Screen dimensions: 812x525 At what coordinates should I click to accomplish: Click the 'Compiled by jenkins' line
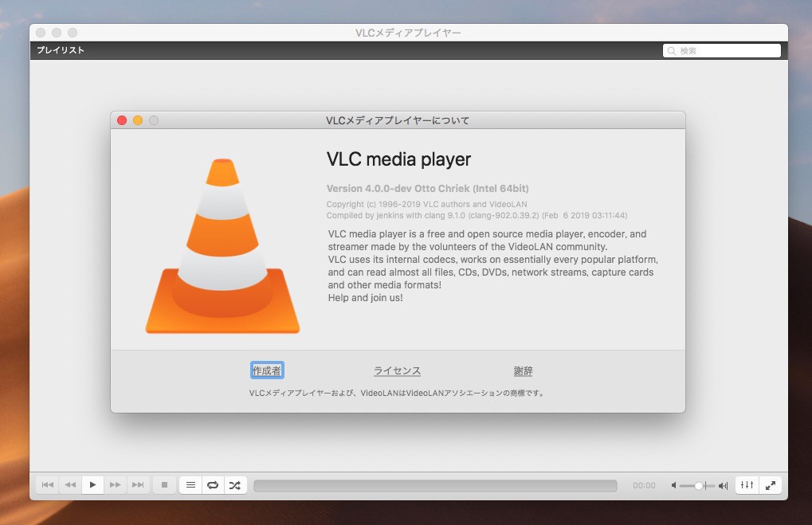click(477, 215)
